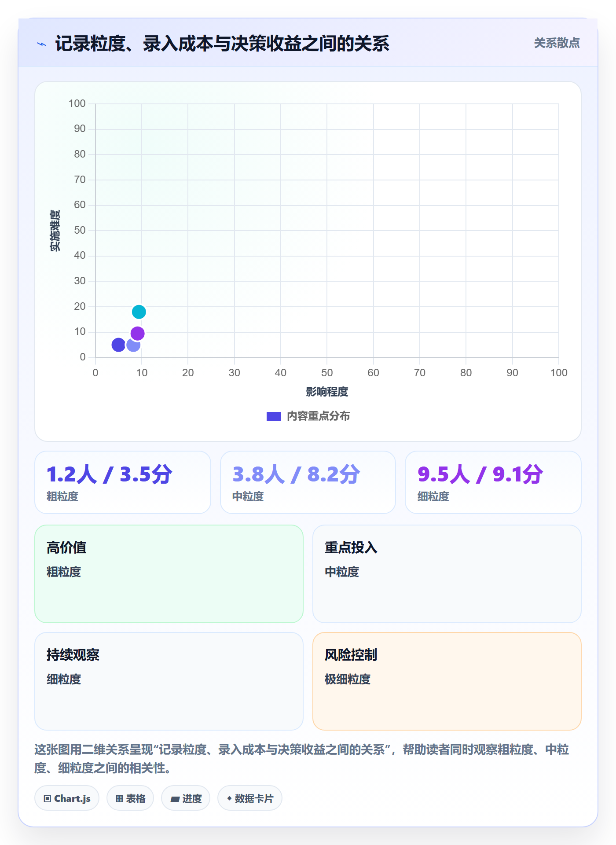Click the 影响程度 x-axis title
Viewport: 616px width, 845px height.
(327, 392)
